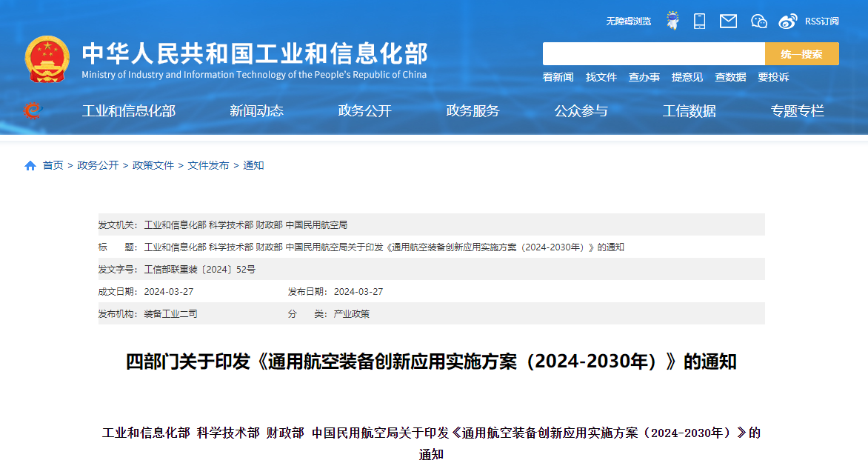Open the 工业和信息化部 nav menu
This screenshot has width=868, height=463.
coord(129,111)
